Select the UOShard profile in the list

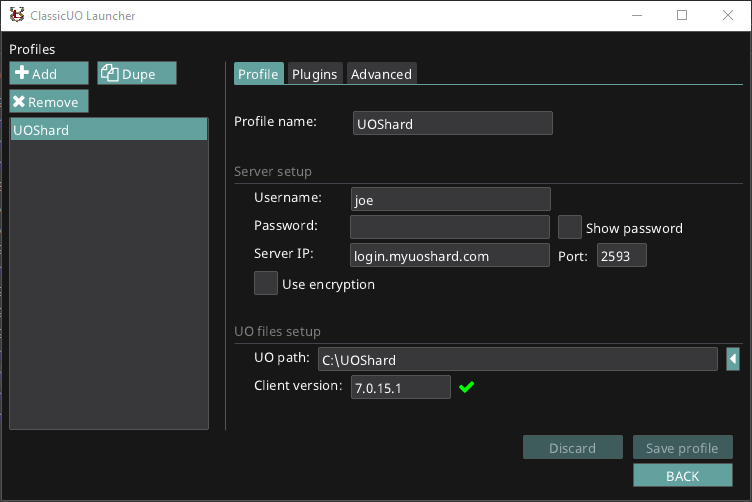(x=109, y=129)
